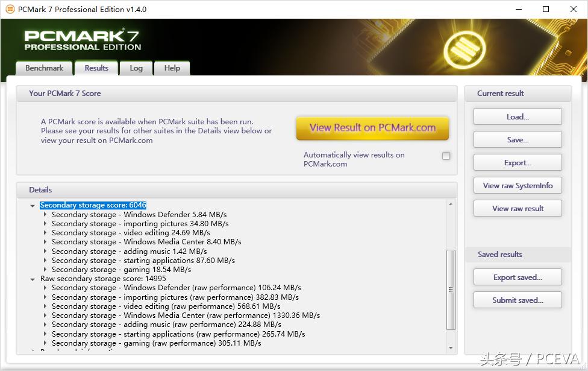Select the starting applications 87.60 MB/s row
This screenshot has height=371, width=588.
[143, 261]
